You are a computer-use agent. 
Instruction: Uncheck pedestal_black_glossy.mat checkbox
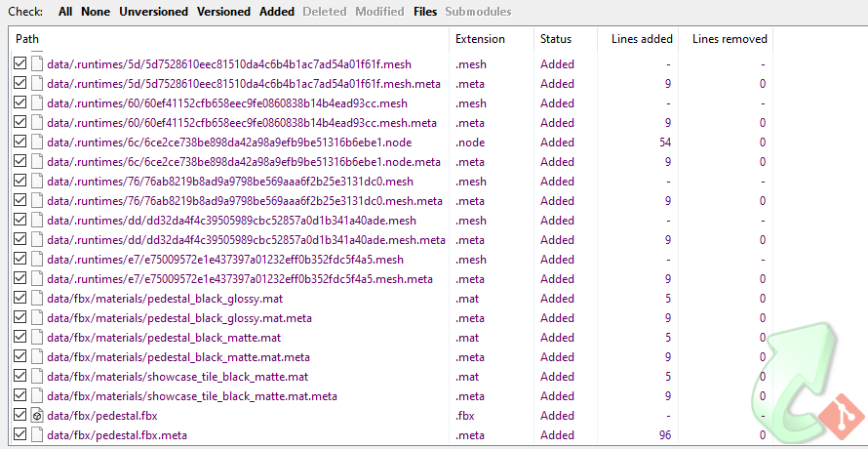coord(20,298)
